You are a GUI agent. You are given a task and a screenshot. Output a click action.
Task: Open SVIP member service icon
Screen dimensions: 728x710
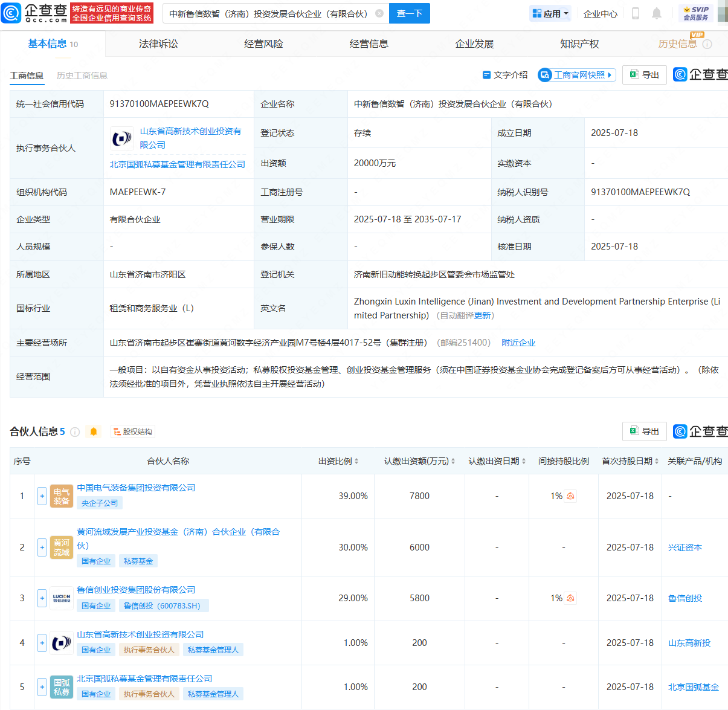pos(695,13)
